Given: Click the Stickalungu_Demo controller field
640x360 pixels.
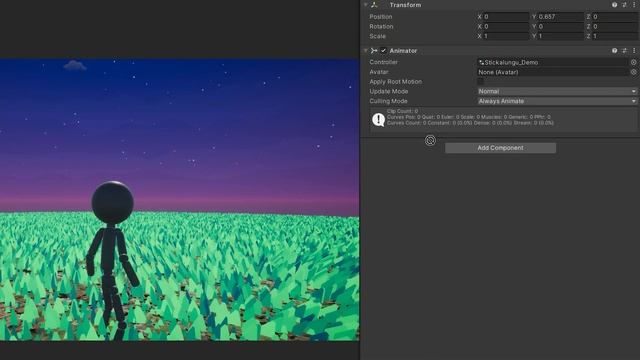Looking at the screenshot, I should 553,62.
